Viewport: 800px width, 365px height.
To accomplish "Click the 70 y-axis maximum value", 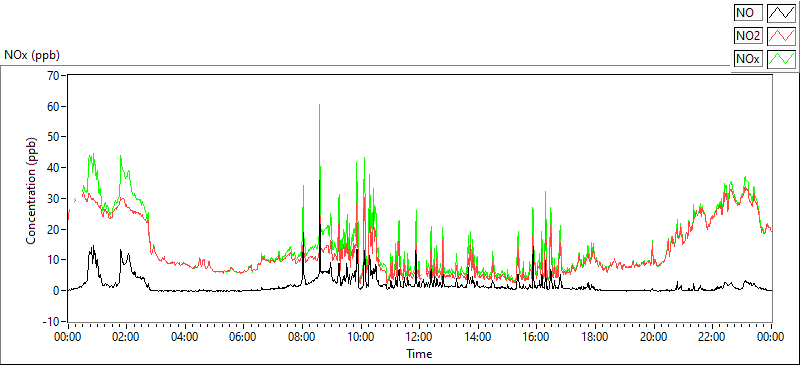I will point(54,75).
